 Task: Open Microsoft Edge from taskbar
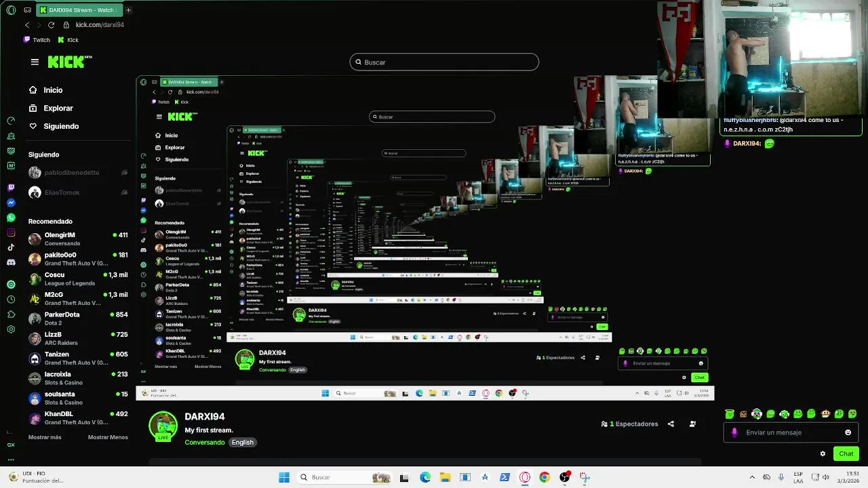point(425,477)
